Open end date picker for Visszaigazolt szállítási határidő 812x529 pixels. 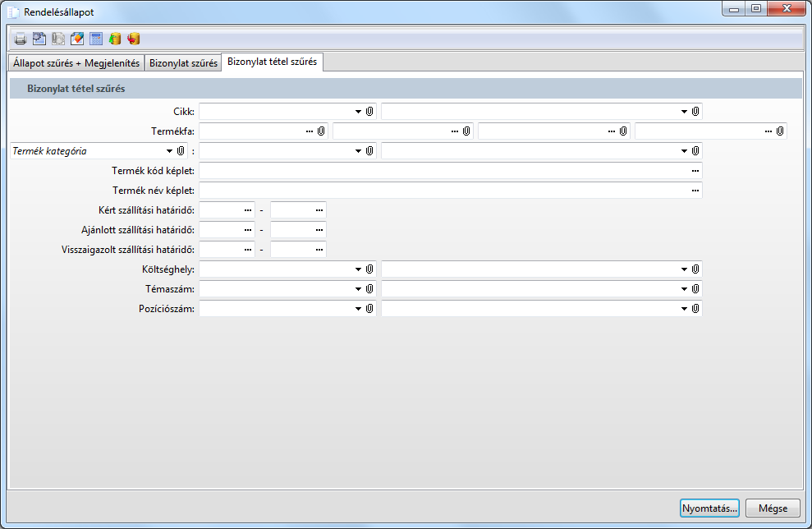(x=319, y=249)
